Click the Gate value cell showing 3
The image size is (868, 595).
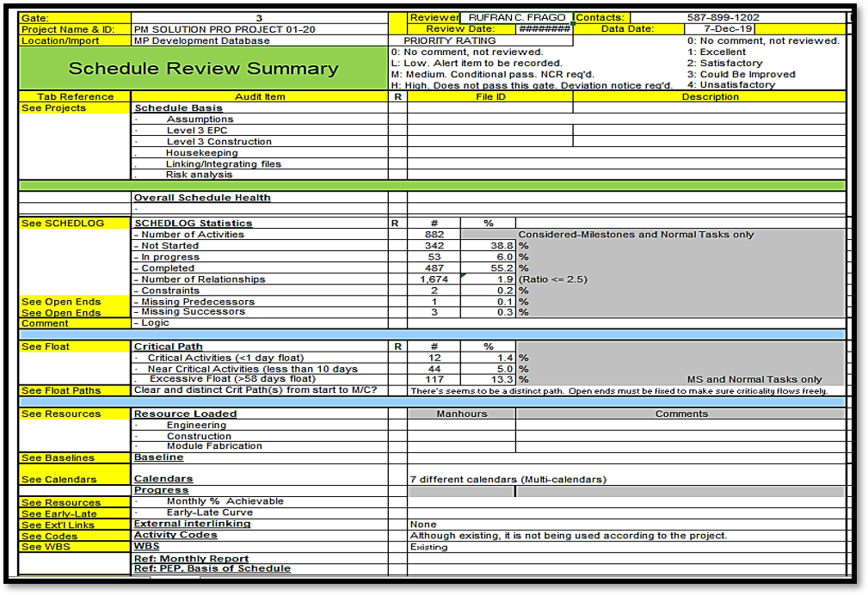coord(259,18)
